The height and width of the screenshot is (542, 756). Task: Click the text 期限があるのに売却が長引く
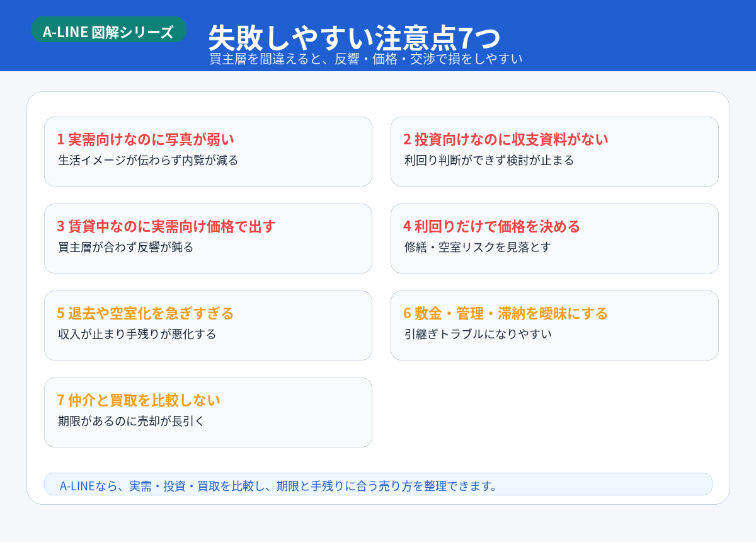pyautogui.click(x=132, y=421)
